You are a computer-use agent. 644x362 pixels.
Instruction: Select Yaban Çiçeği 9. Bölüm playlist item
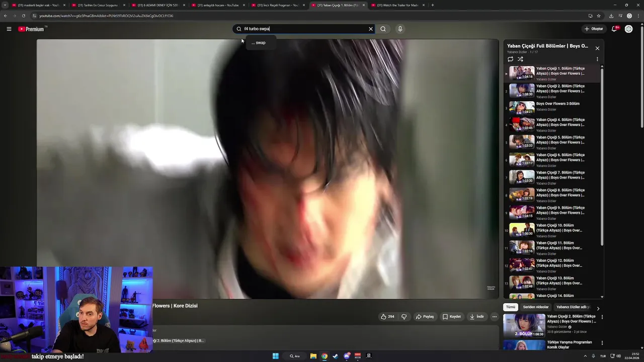tap(552, 212)
